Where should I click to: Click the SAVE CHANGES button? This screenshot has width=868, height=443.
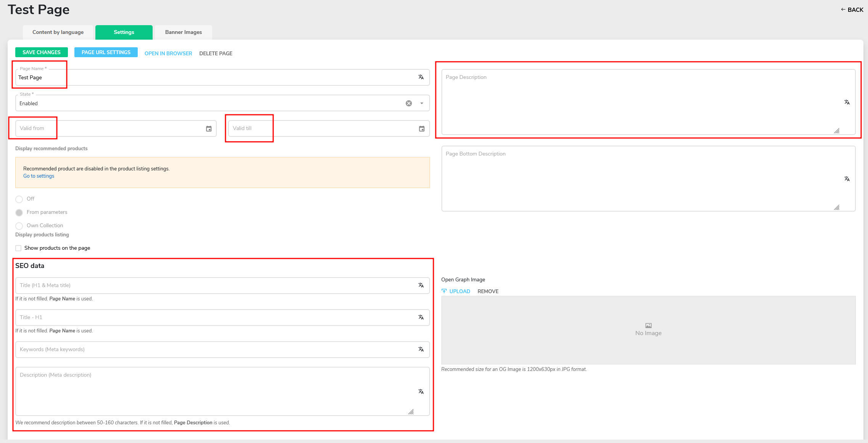tap(42, 52)
